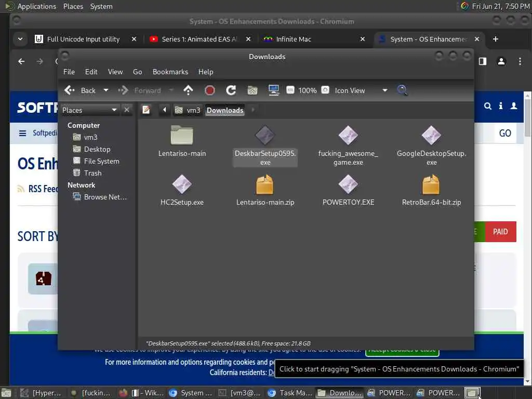Toggle Chromium side panel icon
532x399 pixels.
pos(483,61)
